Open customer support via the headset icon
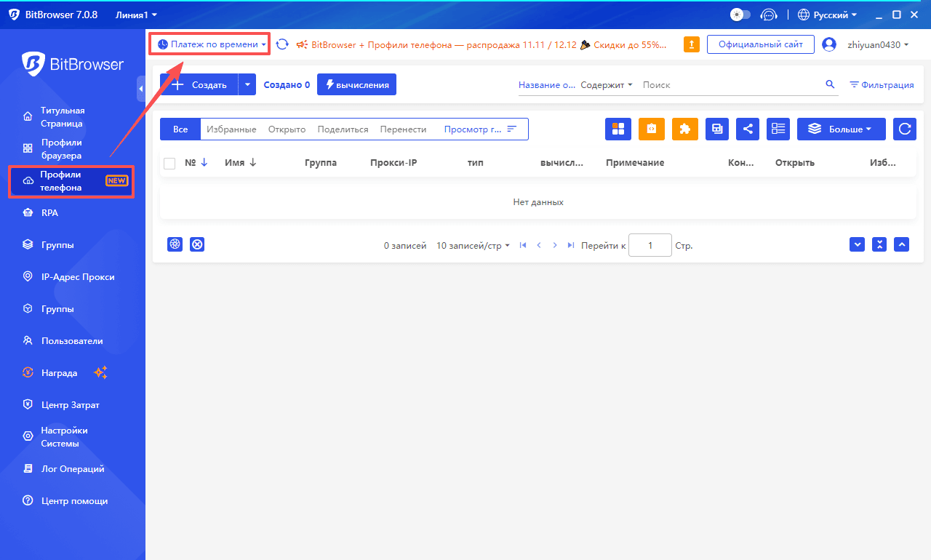This screenshot has height=560, width=931. point(769,14)
